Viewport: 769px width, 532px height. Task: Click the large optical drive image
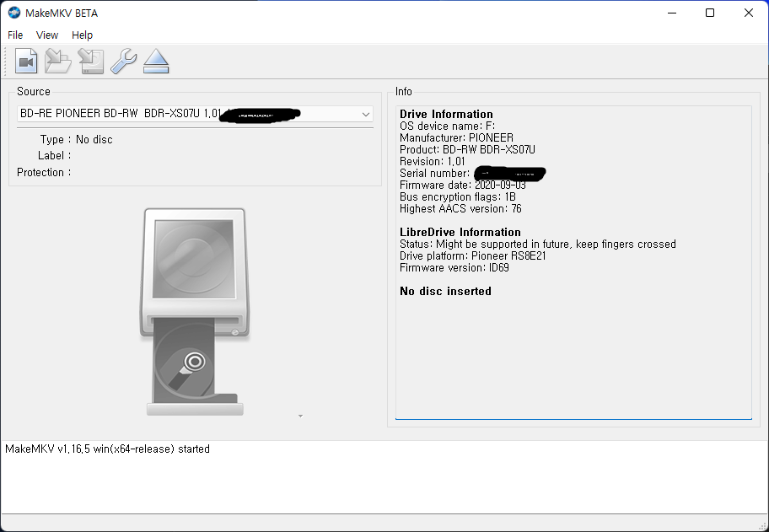click(194, 312)
